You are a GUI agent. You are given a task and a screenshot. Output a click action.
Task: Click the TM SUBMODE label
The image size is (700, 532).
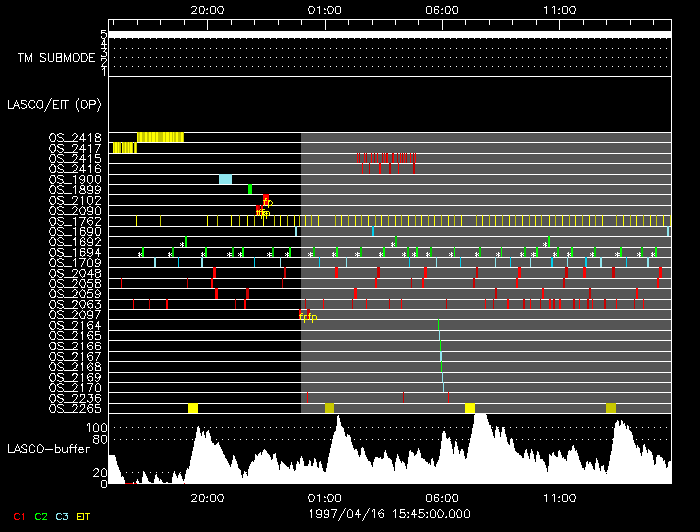click(56, 58)
